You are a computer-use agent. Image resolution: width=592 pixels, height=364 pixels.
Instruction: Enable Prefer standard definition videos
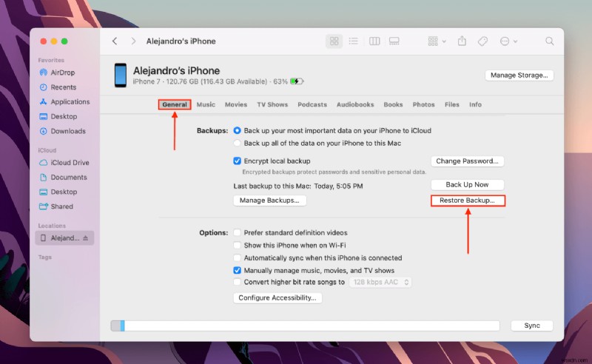pos(237,232)
